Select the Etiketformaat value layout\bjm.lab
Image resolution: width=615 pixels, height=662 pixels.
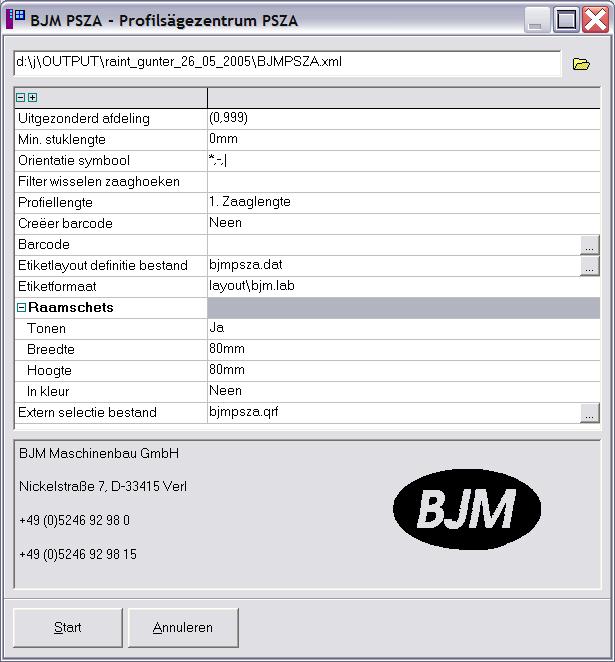click(x=404, y=287)
